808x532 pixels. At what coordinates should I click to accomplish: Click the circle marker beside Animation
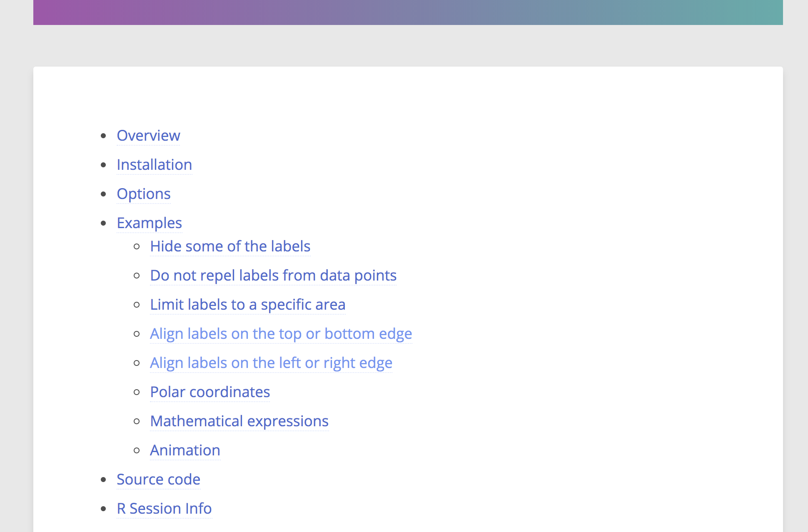(x=137, y=451)
